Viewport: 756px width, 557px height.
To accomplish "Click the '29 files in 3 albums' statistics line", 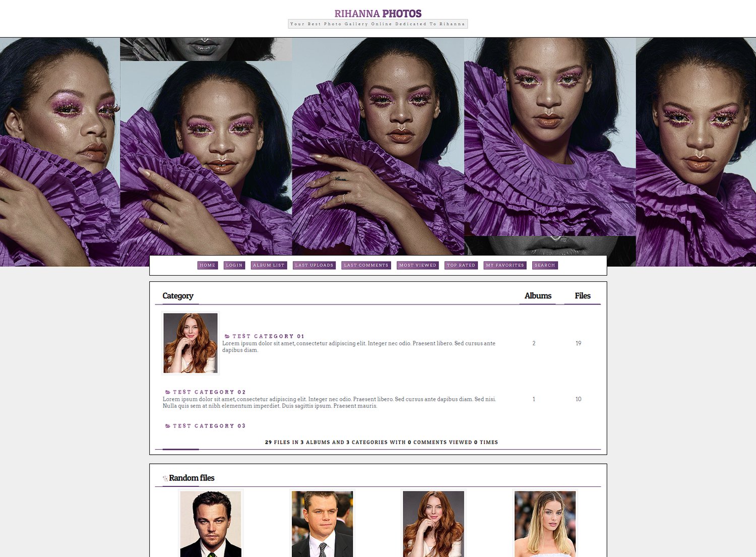I will [382, 442].
